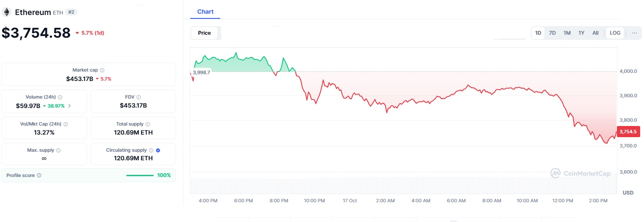
Task: Select the 7D time range
Action: (x=553, y=33)
